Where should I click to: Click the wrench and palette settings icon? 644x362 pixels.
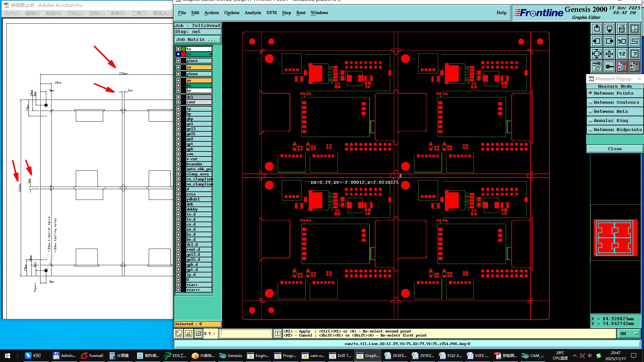(x=597, y=66)
